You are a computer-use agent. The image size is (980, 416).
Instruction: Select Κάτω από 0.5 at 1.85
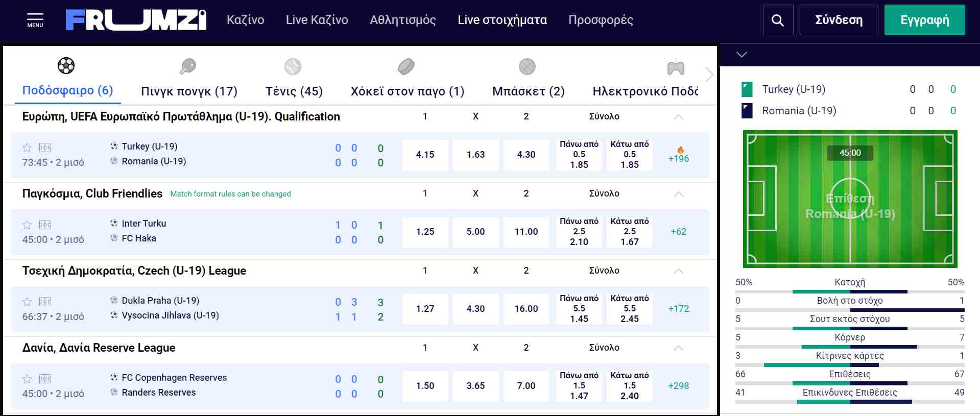tap(630, 155)
